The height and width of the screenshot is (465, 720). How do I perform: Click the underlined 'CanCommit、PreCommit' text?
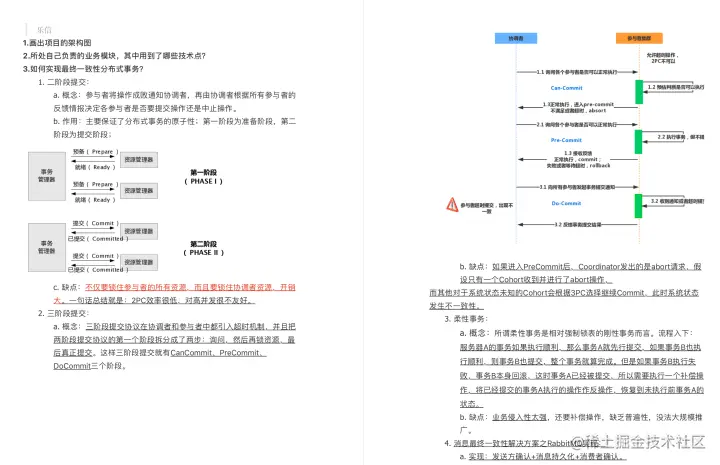(218, 353)
